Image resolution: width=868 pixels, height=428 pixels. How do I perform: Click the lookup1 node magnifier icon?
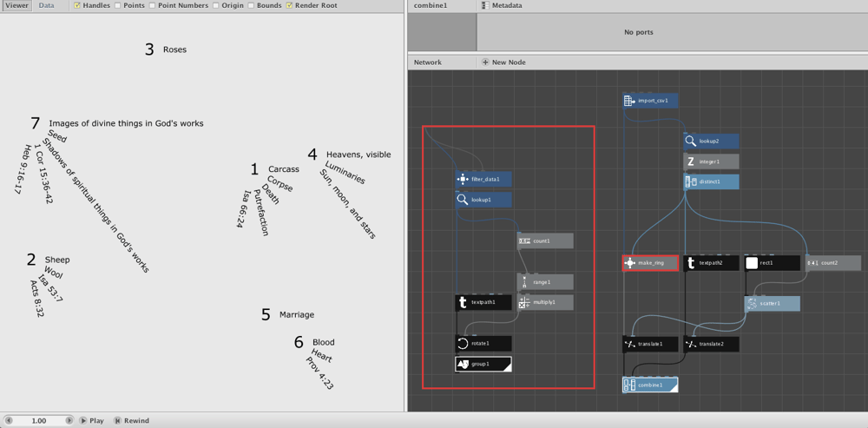pos(463,200)
